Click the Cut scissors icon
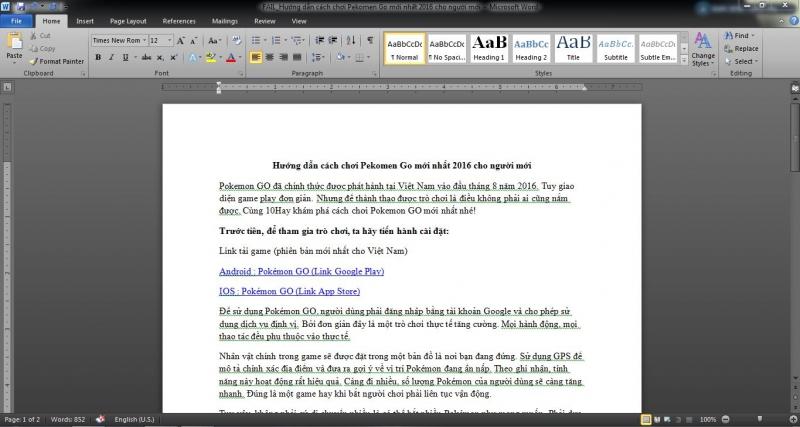The image size is (800, 427). point(34,36)
